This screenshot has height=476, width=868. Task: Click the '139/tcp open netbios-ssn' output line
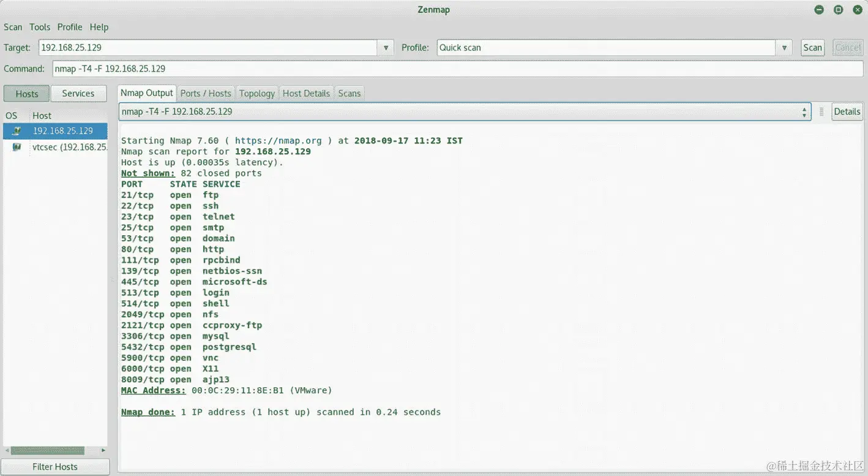coord(192,271)
